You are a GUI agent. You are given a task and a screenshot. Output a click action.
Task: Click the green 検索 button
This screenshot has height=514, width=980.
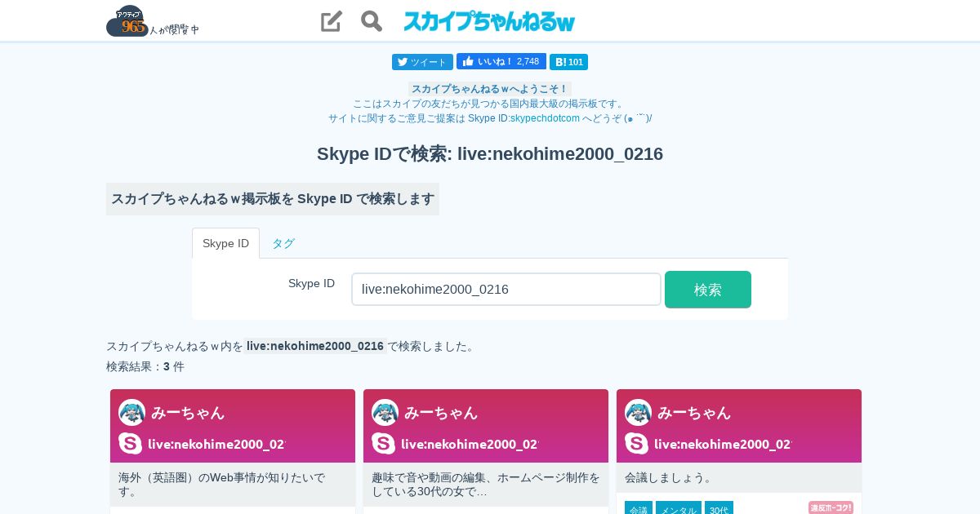pos(708,290)
